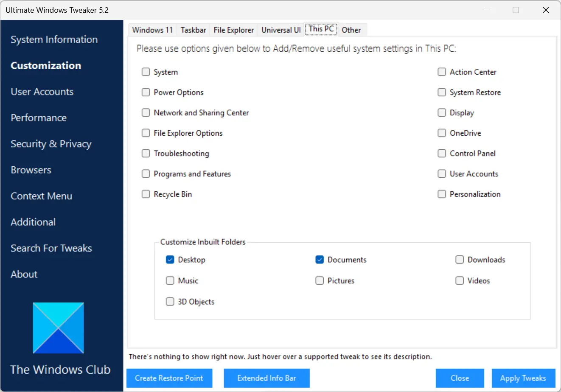Click the blue Close button

tap(460, 378)
